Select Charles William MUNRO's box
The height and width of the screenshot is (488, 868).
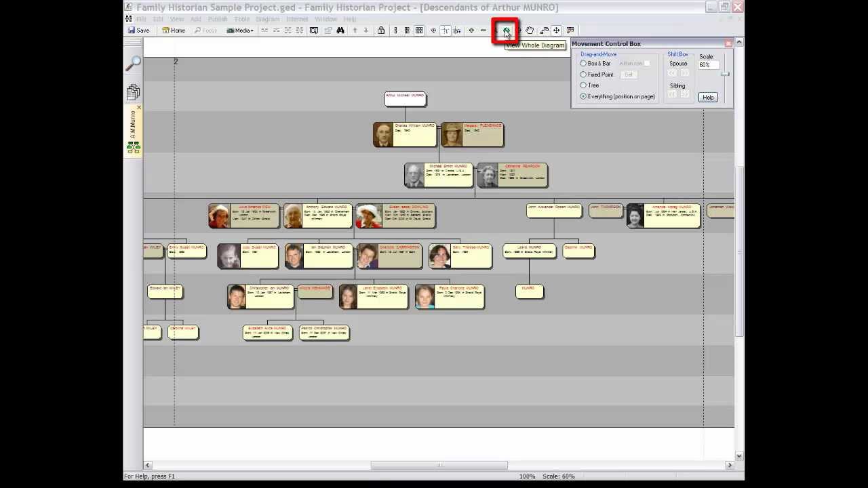pos(405,135)
